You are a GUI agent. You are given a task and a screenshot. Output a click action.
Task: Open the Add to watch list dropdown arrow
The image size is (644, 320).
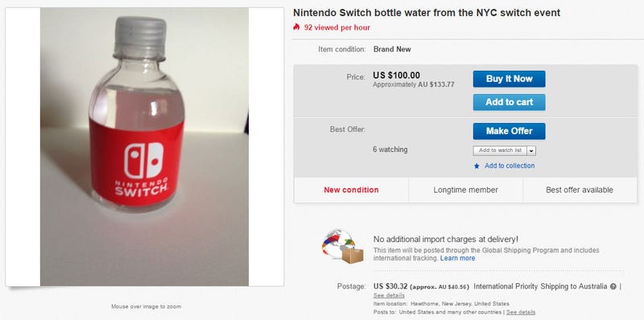tap(531, 151)
